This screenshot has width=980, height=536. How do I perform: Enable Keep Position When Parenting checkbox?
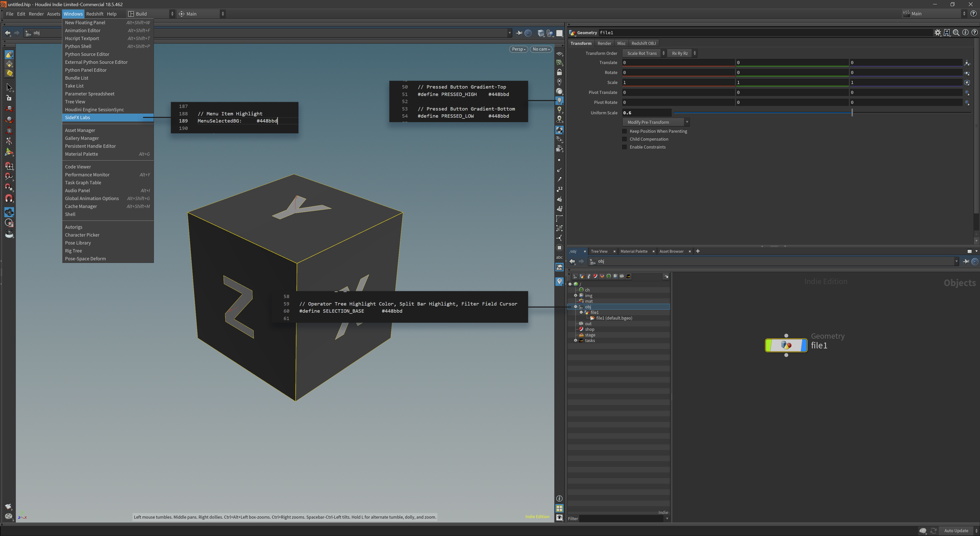click(624, 131)
